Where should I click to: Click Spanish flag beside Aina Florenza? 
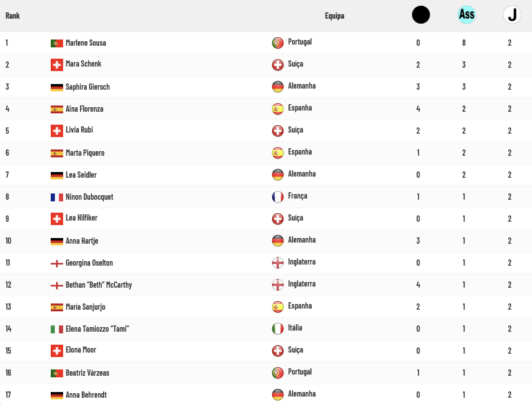(x=57, y=109)
